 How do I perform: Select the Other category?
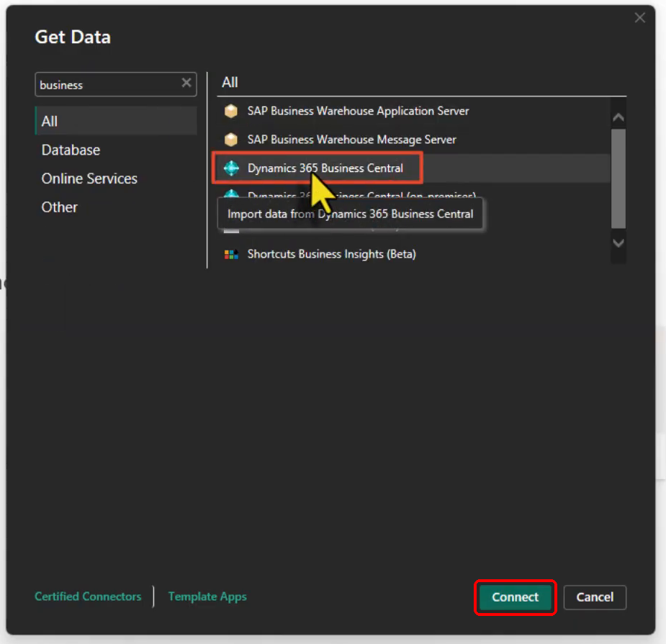coord(60,207)
